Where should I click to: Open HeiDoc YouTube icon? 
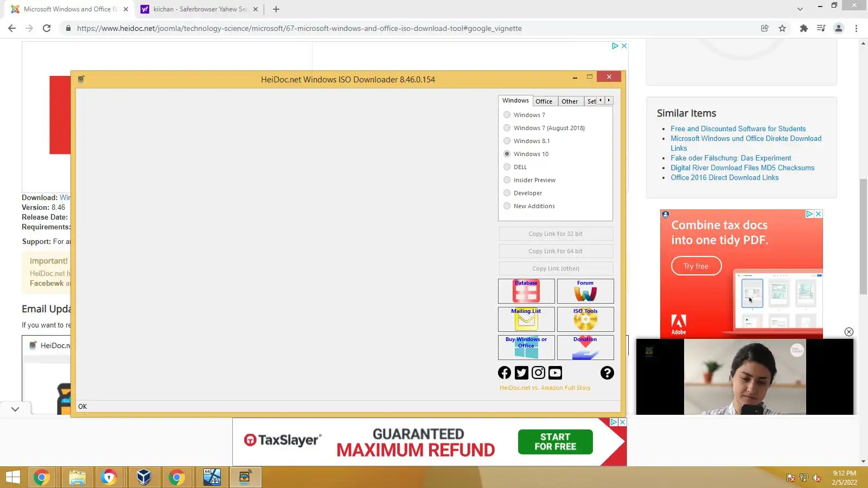(555, 373)
